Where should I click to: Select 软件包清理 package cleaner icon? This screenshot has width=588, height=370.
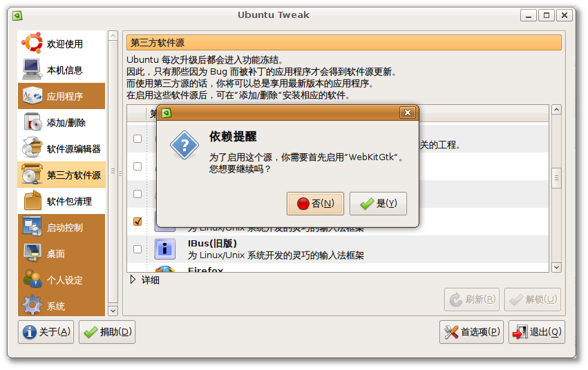(x=32, y=201)
